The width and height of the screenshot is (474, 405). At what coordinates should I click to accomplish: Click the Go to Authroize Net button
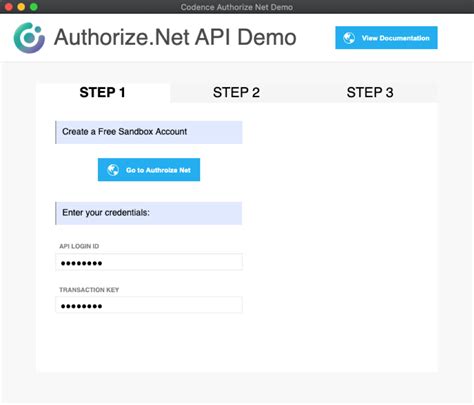coord(149,170)
